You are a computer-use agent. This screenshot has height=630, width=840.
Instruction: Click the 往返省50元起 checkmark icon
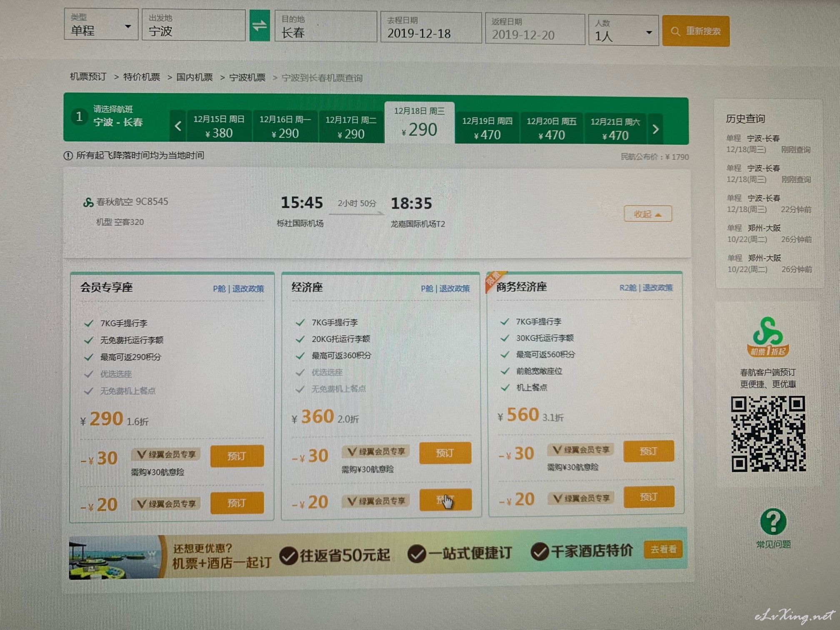(x=288, y=555)
